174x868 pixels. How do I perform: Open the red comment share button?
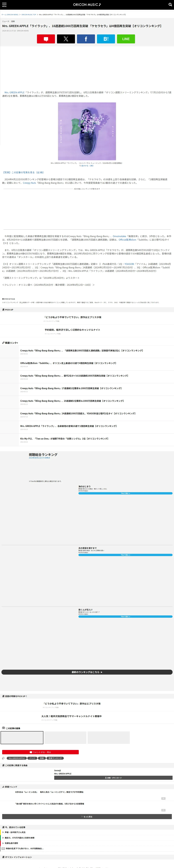click(46, 39)
